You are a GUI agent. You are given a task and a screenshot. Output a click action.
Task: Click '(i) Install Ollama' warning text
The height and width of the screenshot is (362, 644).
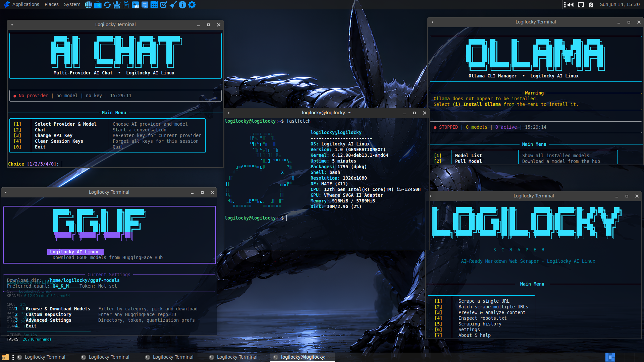click(477, 105)
